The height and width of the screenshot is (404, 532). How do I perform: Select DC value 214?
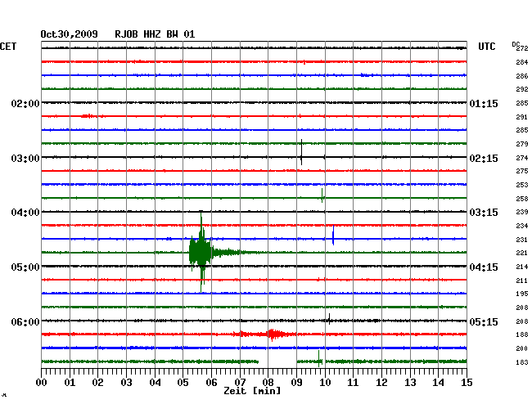(522, 267)
